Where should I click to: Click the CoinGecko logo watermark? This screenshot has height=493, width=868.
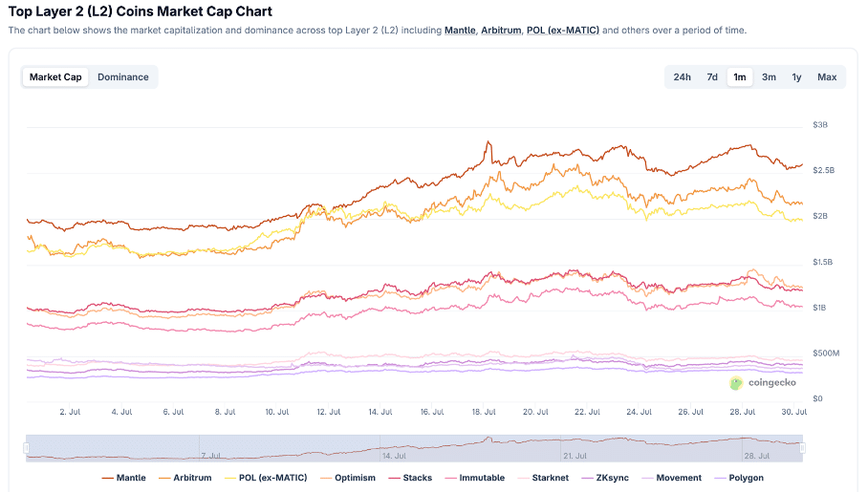point(764,383)
